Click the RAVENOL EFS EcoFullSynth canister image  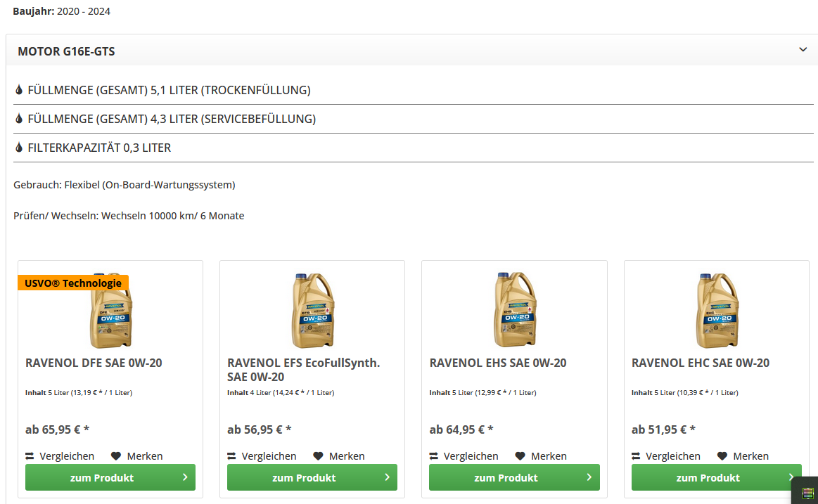(x=312, y=310)
